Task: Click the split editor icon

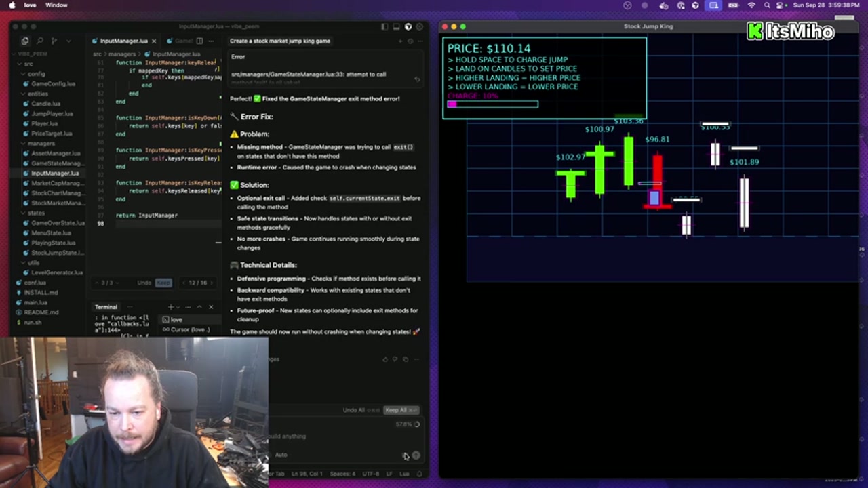Action: click(x=199, y=41)
